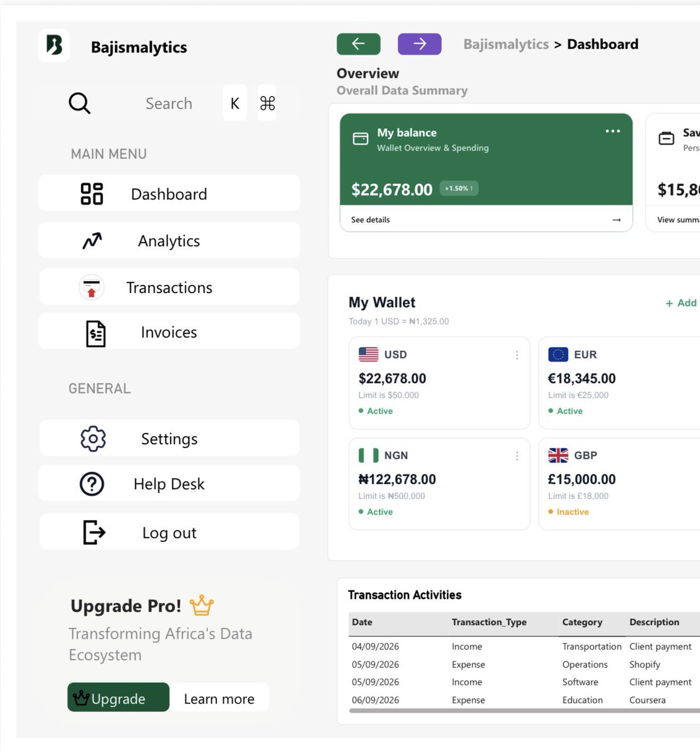
Task: Click the Dashboard grid icon
Action: click(x=92, y=194)
